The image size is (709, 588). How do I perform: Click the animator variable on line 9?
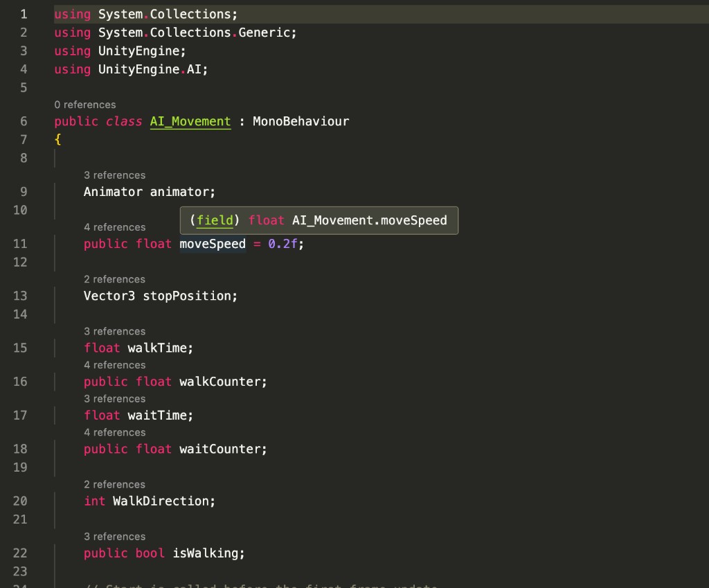(x=179, y=192)
